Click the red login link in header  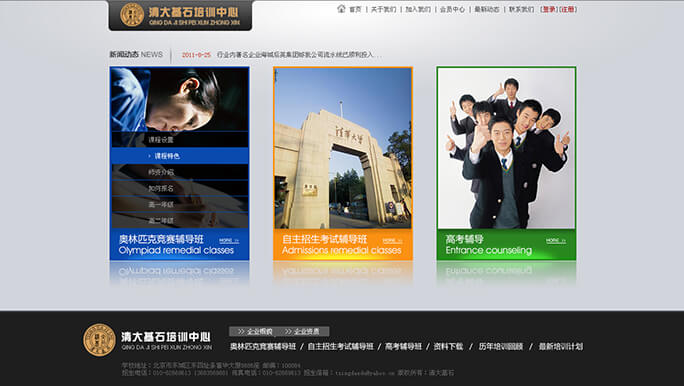[x=549, y=9]
